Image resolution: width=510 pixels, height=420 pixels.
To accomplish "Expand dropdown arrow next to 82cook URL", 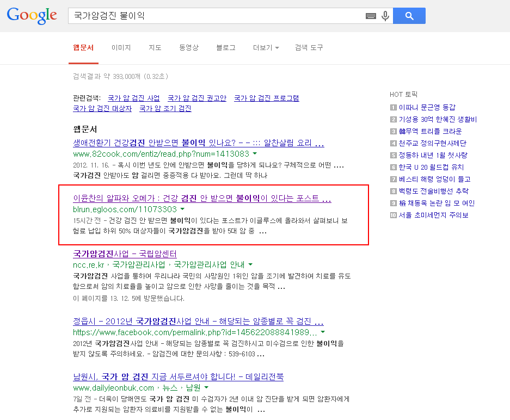I will pyautogui.click(x=255, y=153).
